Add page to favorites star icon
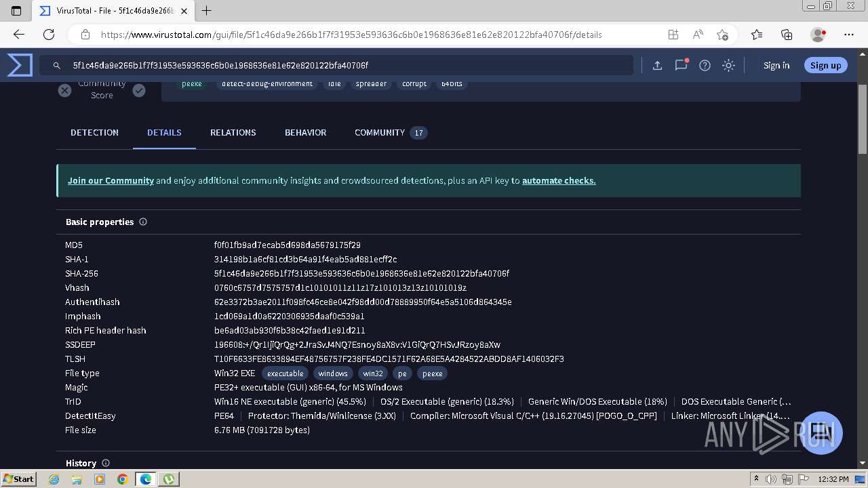 [722, 35]
